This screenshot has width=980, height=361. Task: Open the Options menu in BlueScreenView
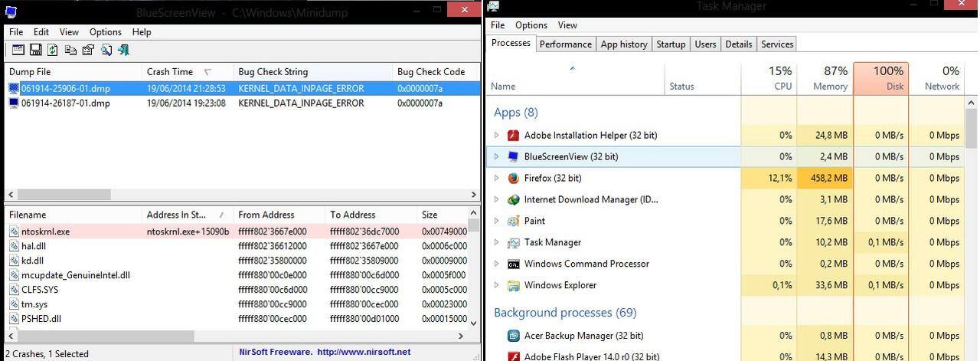click(x=106, y=32)
